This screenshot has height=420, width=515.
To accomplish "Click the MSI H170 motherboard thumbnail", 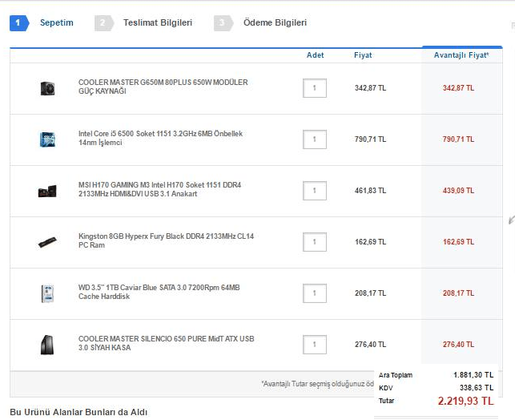I will 47,191.
